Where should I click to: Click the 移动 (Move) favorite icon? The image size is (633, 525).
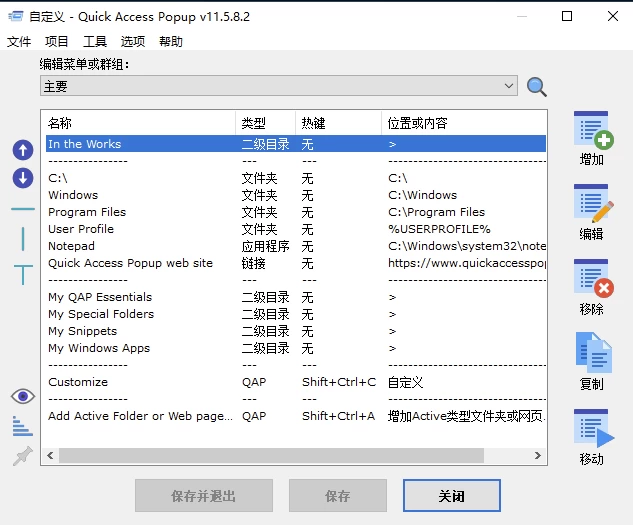pos(593,429)
